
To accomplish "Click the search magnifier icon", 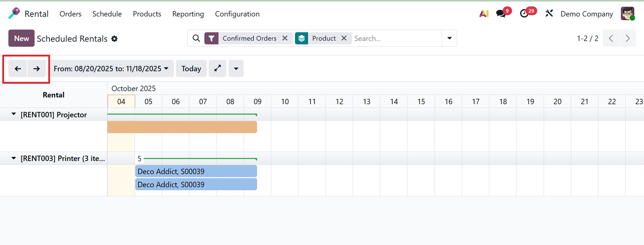I will pyautogui.click(x=196, y=38).
